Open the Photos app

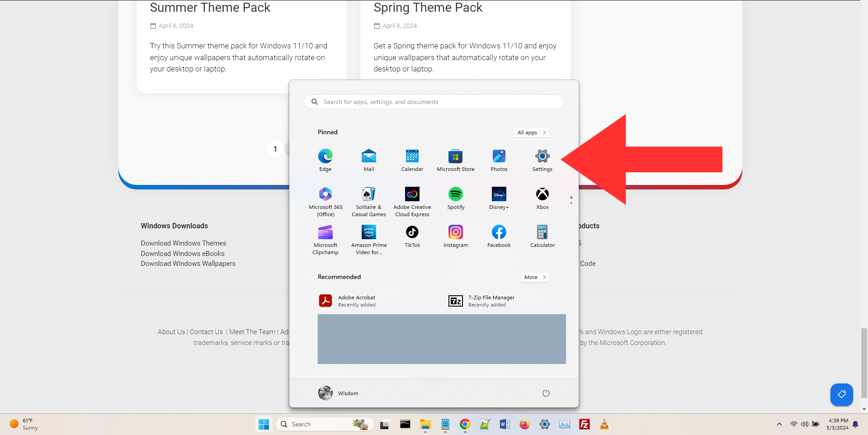coord(499,160)
